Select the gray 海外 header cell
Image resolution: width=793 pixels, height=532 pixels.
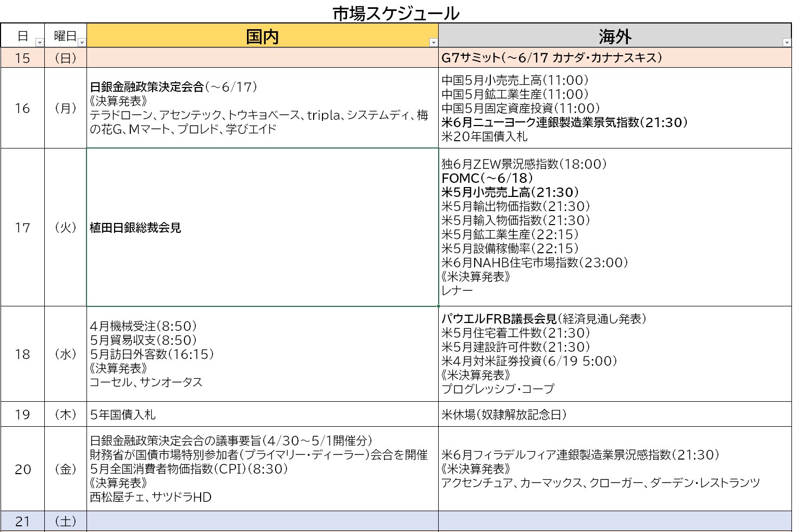pyautogui.click(x=614, y=36)
